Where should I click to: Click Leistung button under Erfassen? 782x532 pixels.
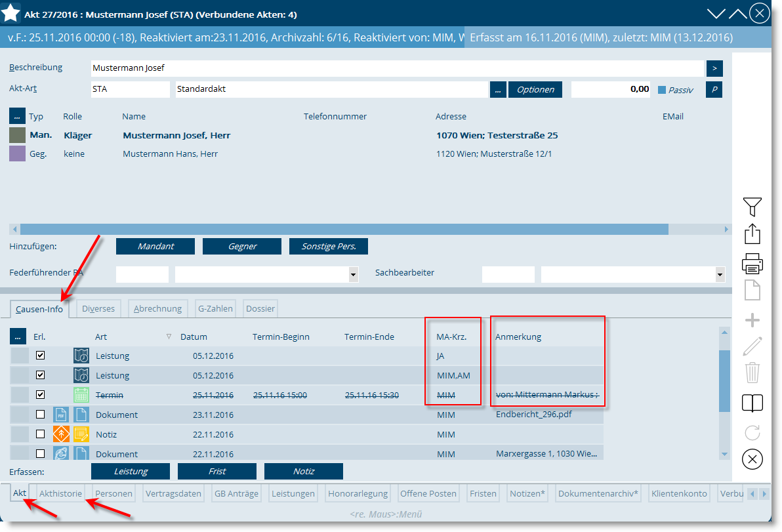click(131, 471)
